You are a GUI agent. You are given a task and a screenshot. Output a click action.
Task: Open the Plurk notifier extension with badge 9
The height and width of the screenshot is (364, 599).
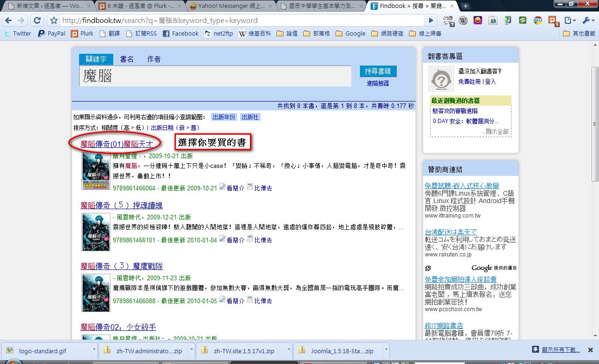point(554,21)
